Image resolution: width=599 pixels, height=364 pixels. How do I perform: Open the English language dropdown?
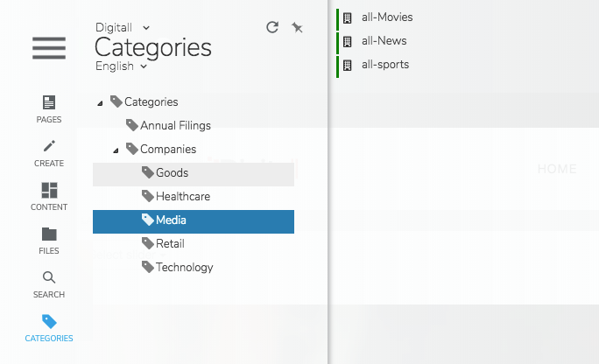click(x=121, y=66)
